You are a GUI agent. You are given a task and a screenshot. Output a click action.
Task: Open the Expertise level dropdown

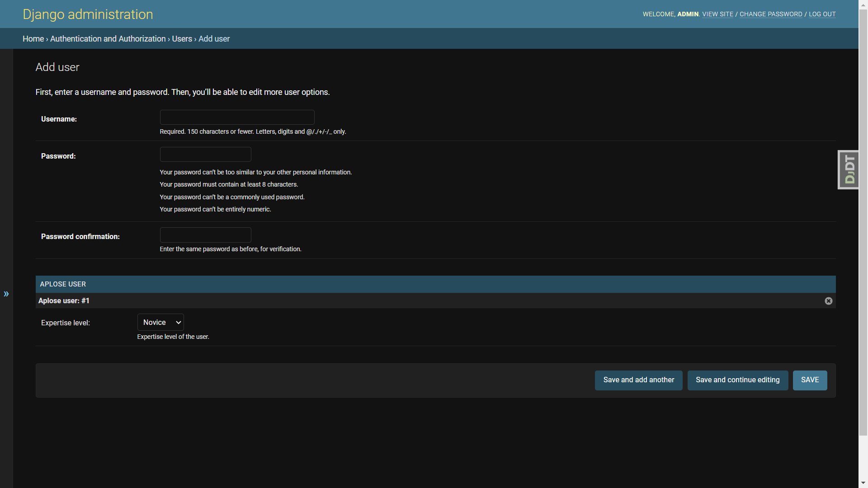[x=160, y=322]
